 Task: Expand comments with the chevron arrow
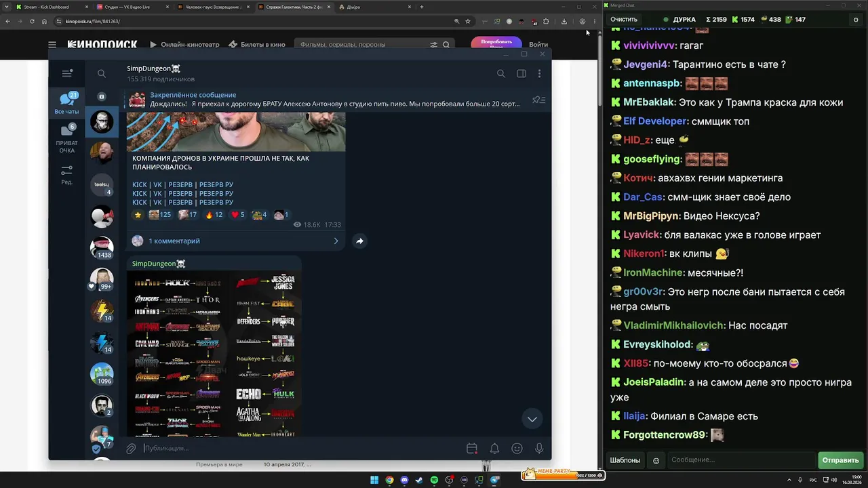[336, 241]
